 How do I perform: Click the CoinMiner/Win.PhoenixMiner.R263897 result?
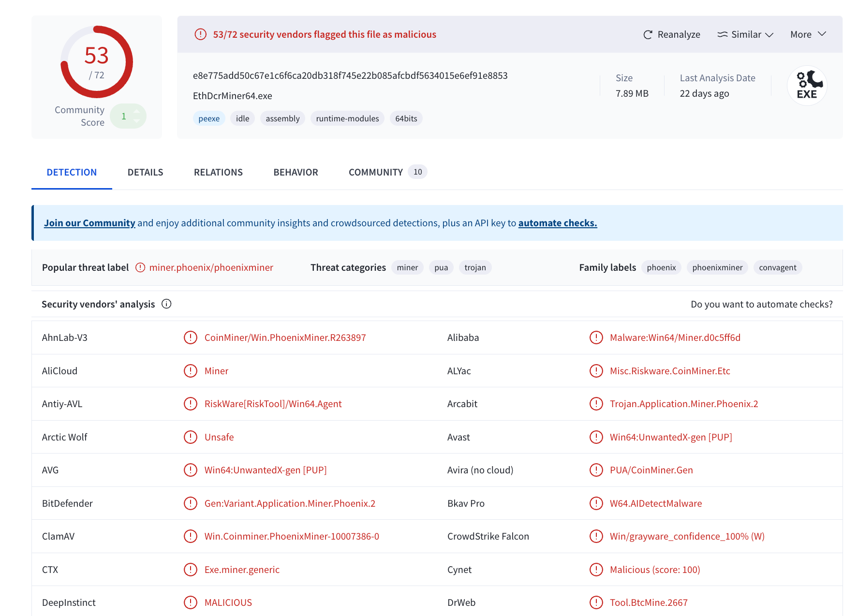point(285,337)
